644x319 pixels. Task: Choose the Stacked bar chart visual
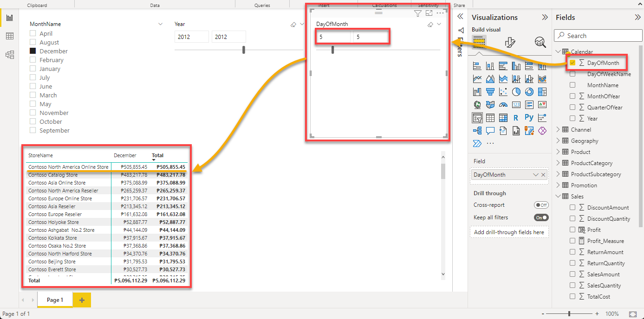pos(477,66)
